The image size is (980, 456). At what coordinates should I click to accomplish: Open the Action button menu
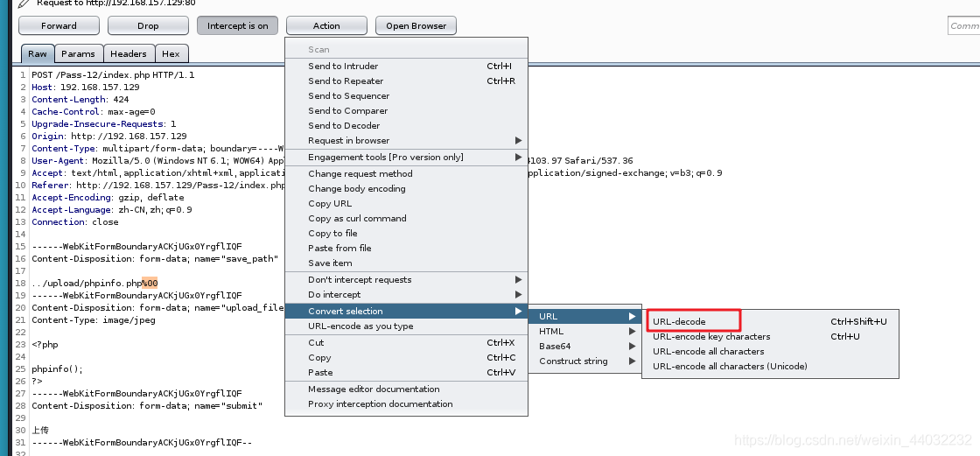click(326, 25)
